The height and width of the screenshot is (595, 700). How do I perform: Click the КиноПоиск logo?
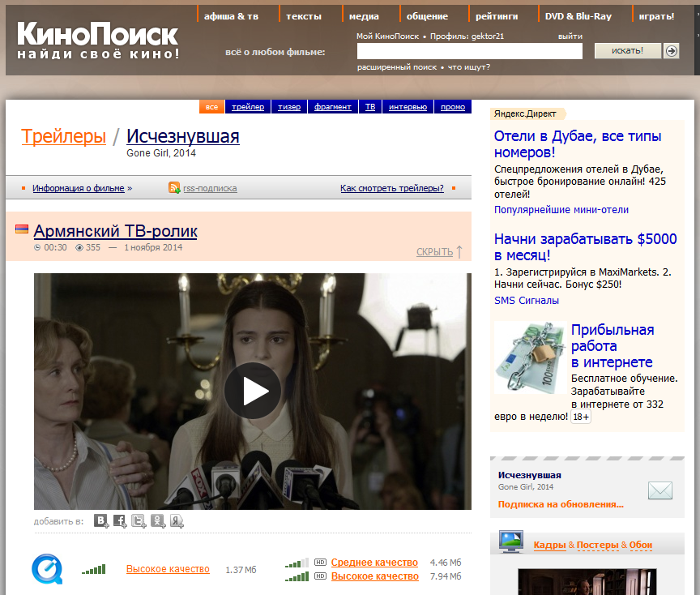coord(98,41)
